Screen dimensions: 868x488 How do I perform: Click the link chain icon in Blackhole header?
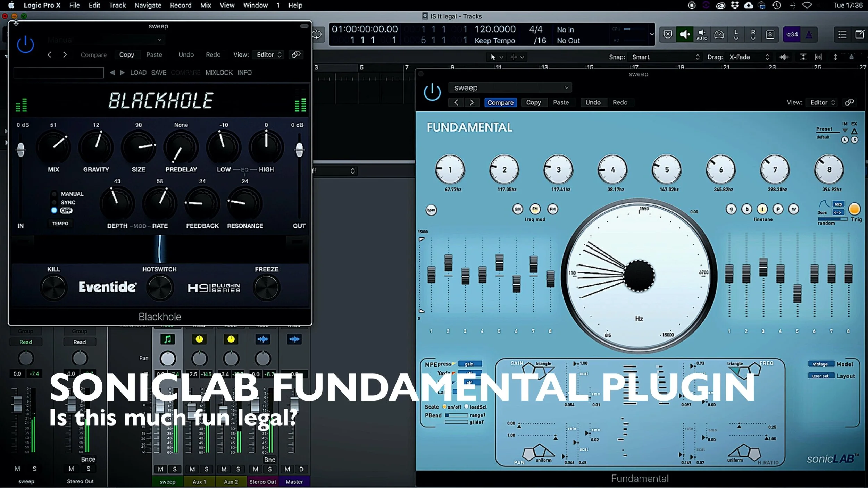pyautogui.click(x=295, y=54)
